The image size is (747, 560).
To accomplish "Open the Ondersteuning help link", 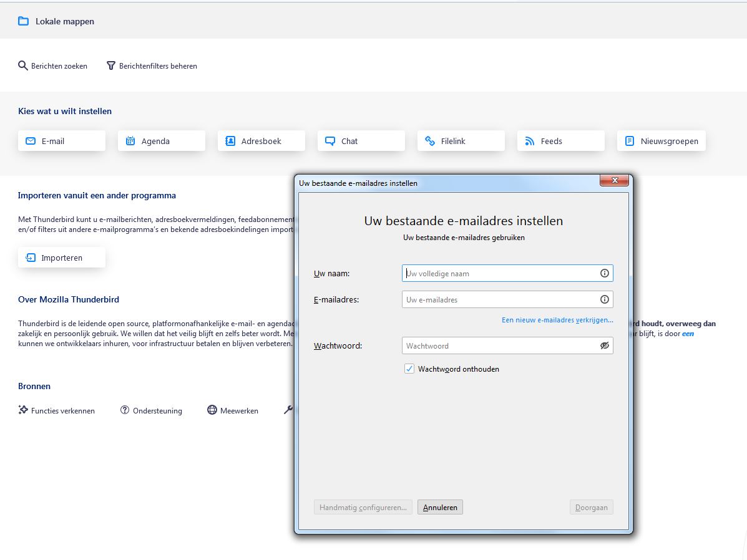I will coord(151,410).
